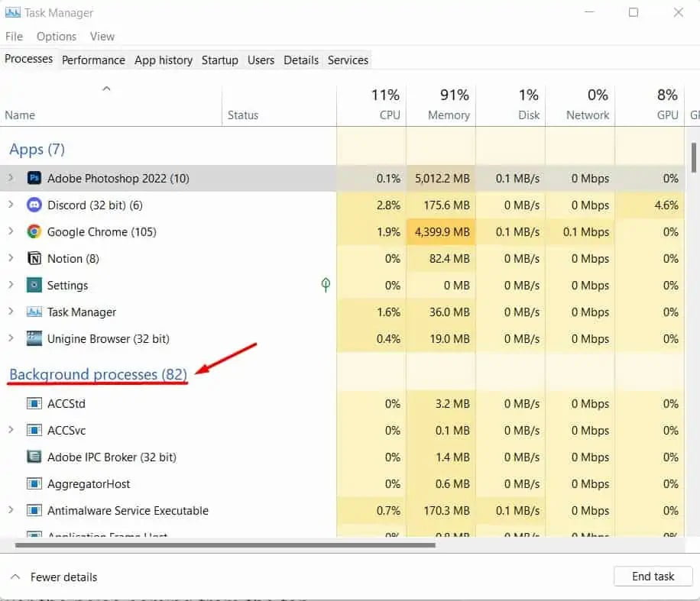Image resolution: width=700 pixels, height=601 pixels.
Task: Click Discord's 2.8% CPU value
Action: point(388,205)
